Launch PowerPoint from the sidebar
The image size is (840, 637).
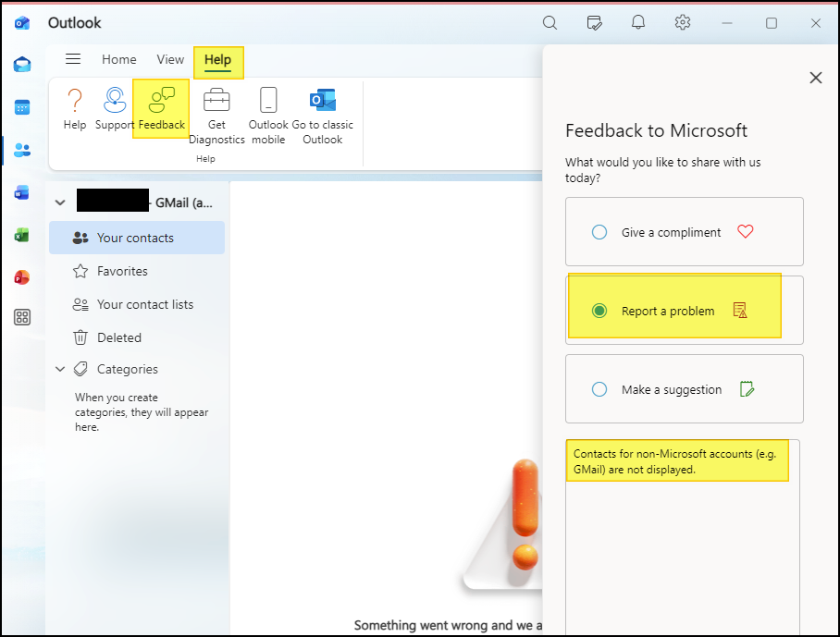(x=21, y=277)
